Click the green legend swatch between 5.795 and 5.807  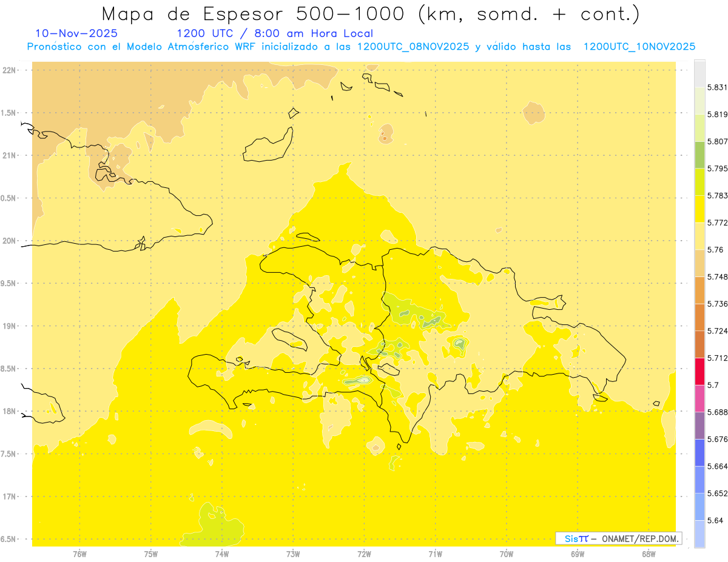coord(699,155)
